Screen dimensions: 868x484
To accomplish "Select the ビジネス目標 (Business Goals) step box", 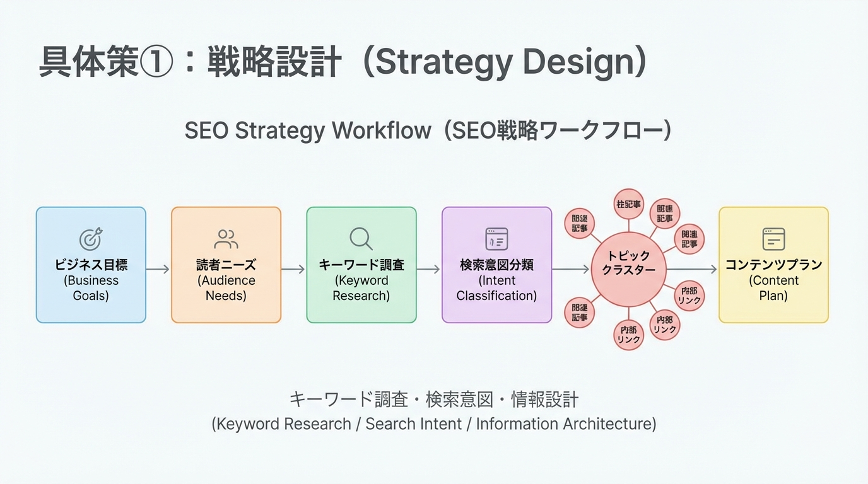I will tap(91, 265).
